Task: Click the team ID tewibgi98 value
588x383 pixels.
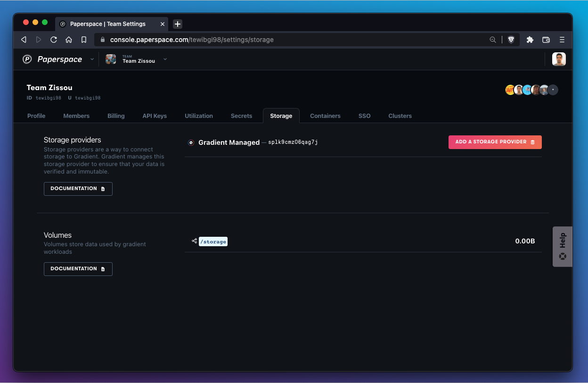Action: [49, 98]
